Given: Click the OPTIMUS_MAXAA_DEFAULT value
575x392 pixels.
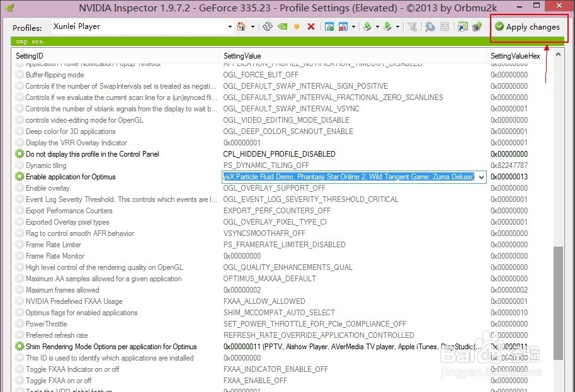Looking at the screenshot, I should pyautogui.click(x=270, y=279).
